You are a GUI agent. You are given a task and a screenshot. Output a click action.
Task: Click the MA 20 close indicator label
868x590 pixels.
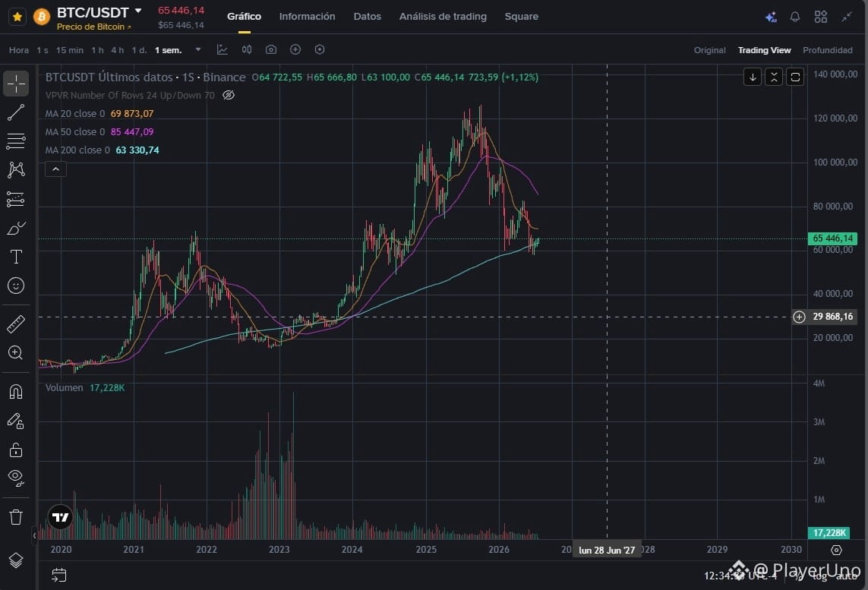74,113
